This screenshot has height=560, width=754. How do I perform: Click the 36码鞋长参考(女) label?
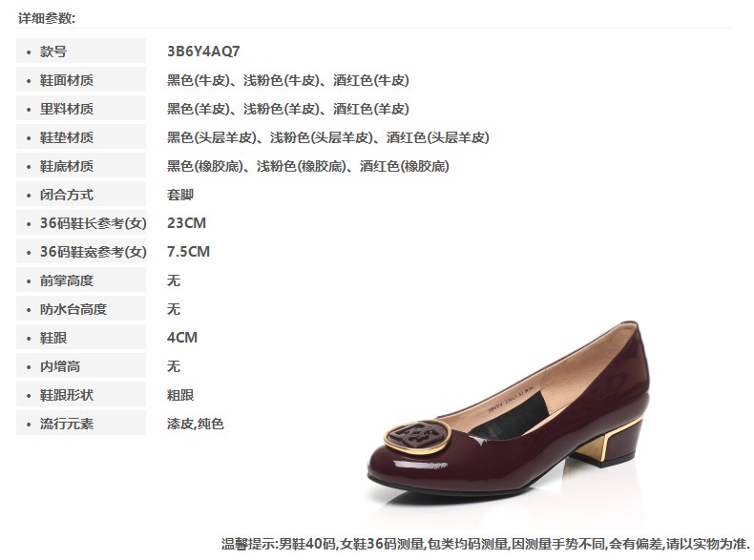click(93, 223)
